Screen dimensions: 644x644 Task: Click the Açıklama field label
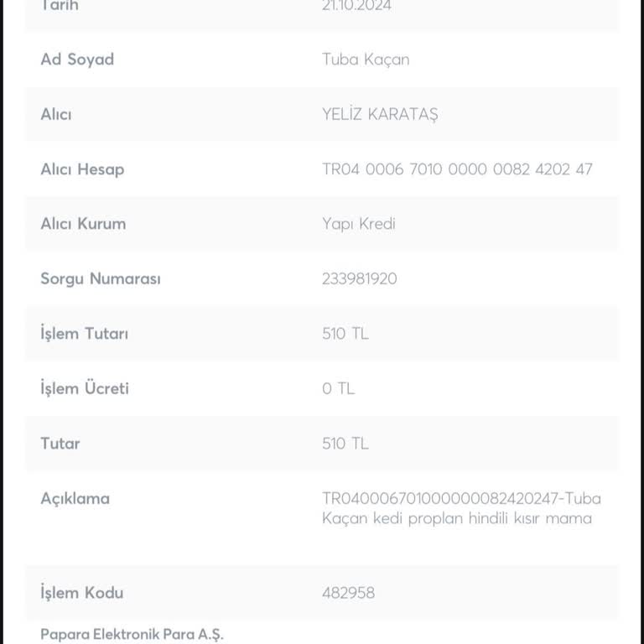click(x=75, y=500)
